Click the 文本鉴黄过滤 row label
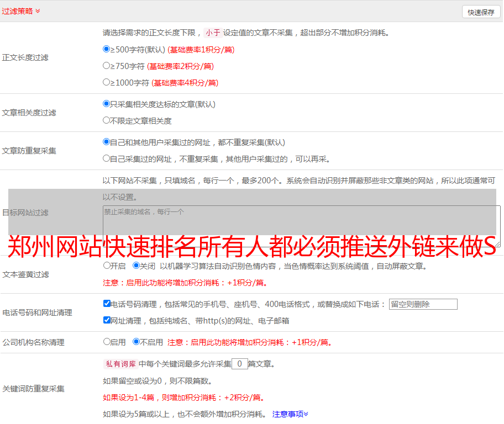This screenshot has width=504, height=424. (26, 274)
